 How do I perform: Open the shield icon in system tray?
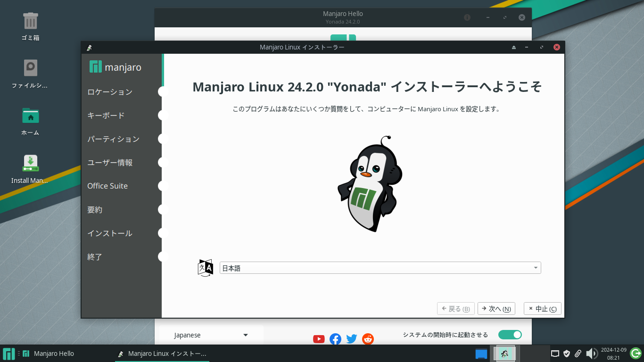(567, 354)
